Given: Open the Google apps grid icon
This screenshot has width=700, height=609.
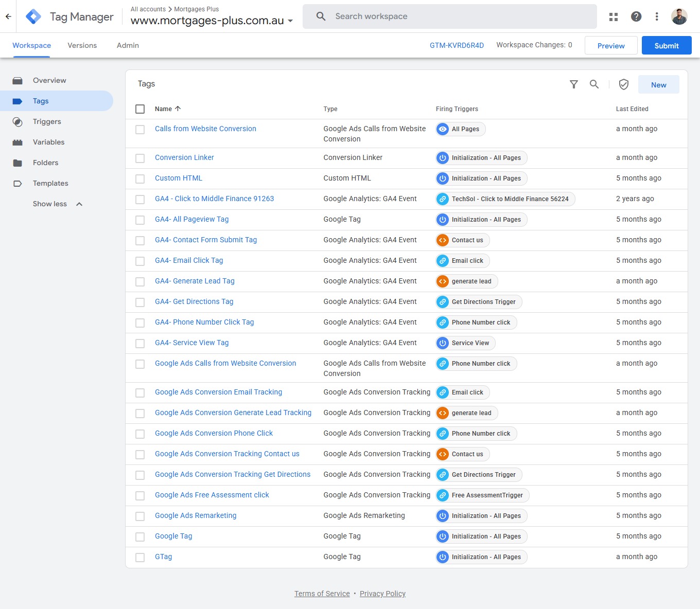Looking at the screenshot, I should (x=614, y=16).
